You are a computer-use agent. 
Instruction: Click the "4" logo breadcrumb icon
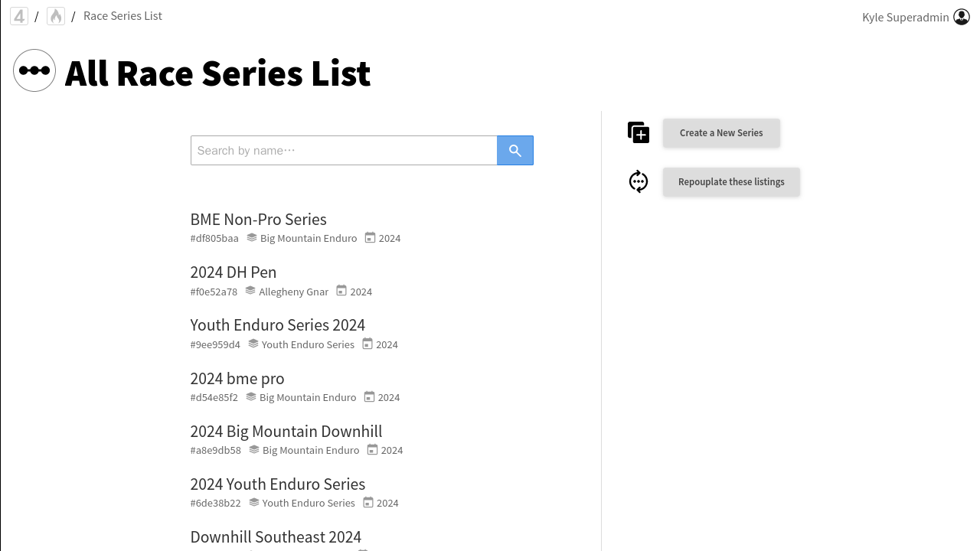(19, 16)
